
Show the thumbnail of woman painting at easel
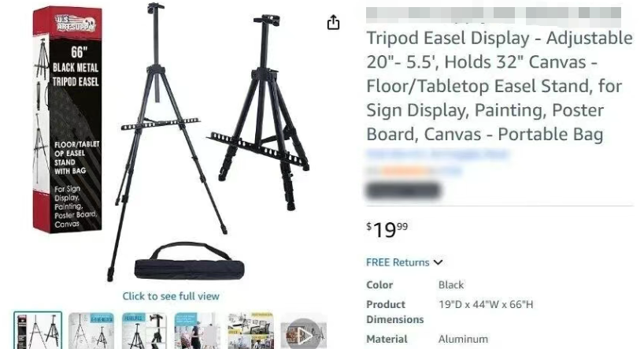coord(197,332)
